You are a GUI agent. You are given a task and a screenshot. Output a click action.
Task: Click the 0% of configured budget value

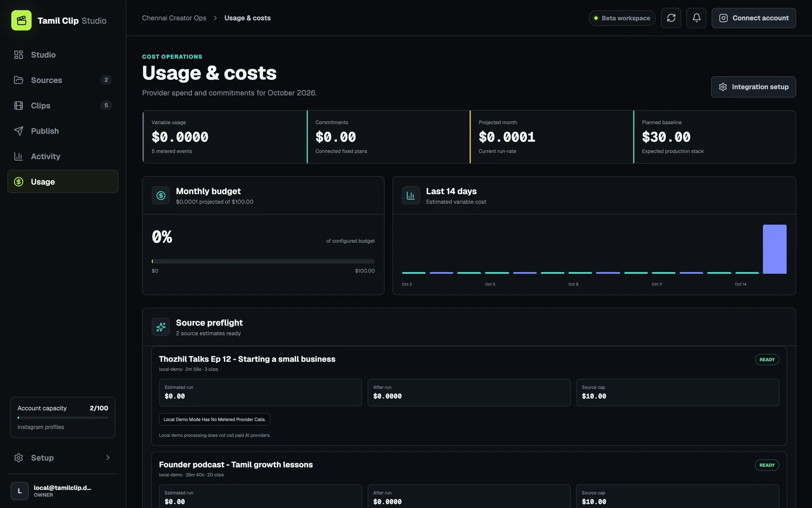[162, 237]
